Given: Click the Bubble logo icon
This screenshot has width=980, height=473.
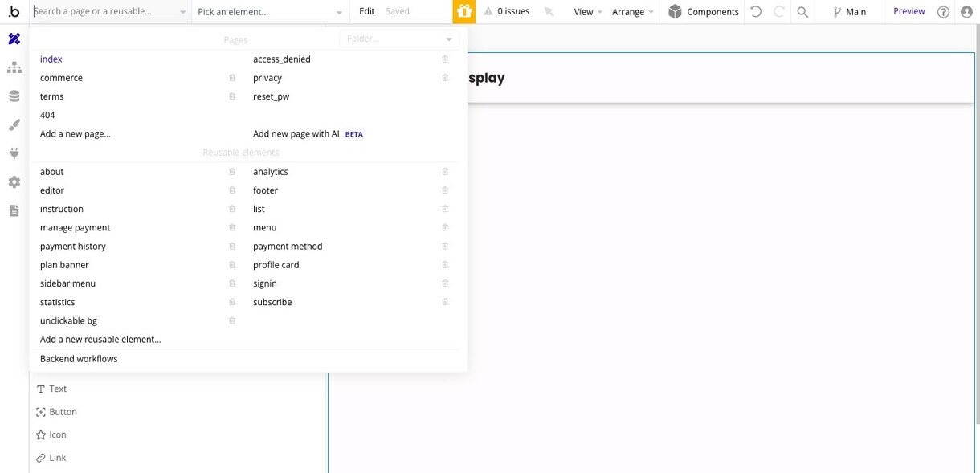Looking at the screenshot, I should click(14, 12).
